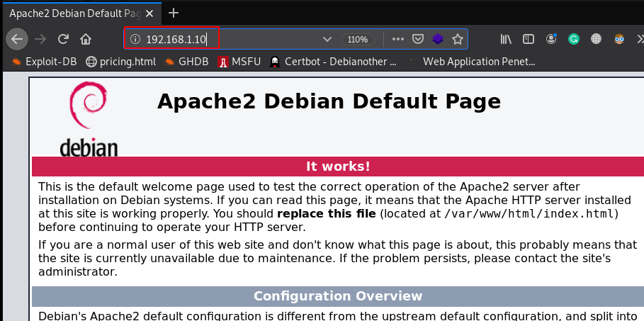Click the Configuration Overview heading
Screen dimensions: 644x321
coord(338,296)
